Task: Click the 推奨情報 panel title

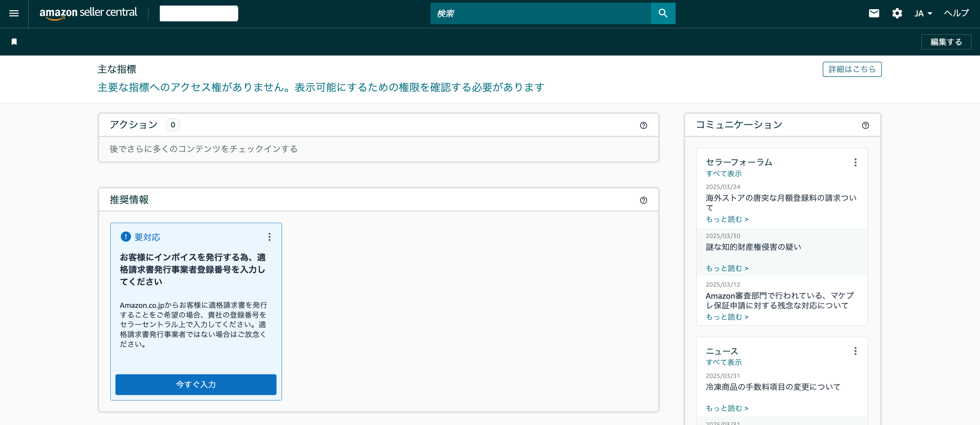Action: point(129,200)
